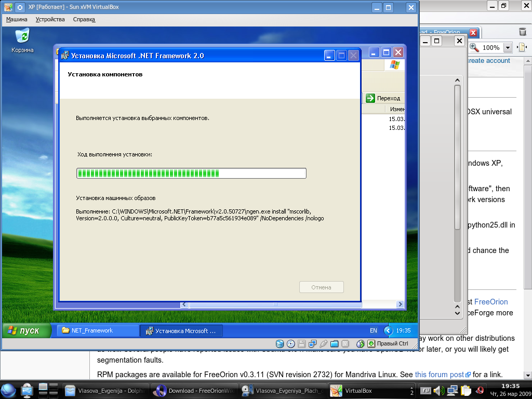This screenshot has width=532, height=399.
Task: Click the ru keyboard layout indicator
Action: click(425, 391)
